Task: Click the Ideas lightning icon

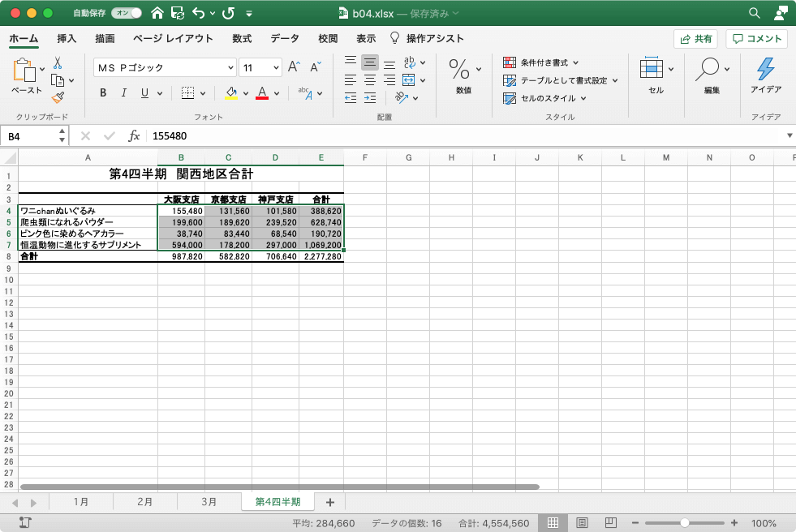Action: coord(765,69)
